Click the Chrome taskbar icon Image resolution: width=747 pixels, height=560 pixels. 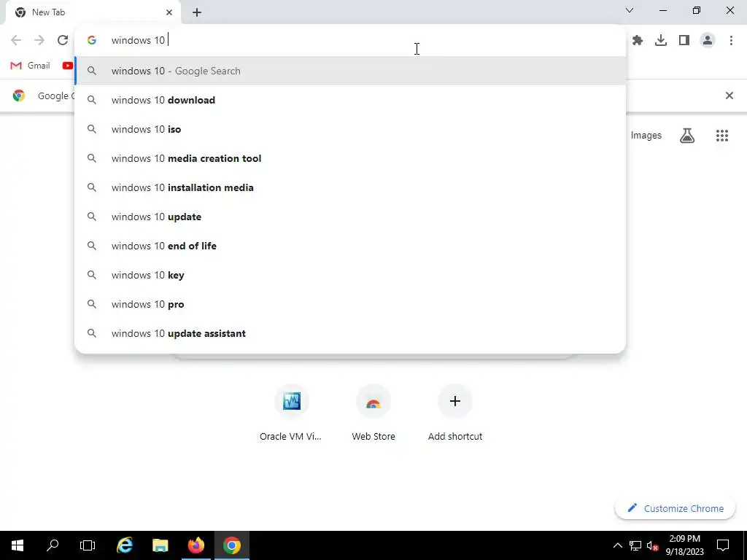(x=231, y=545)
